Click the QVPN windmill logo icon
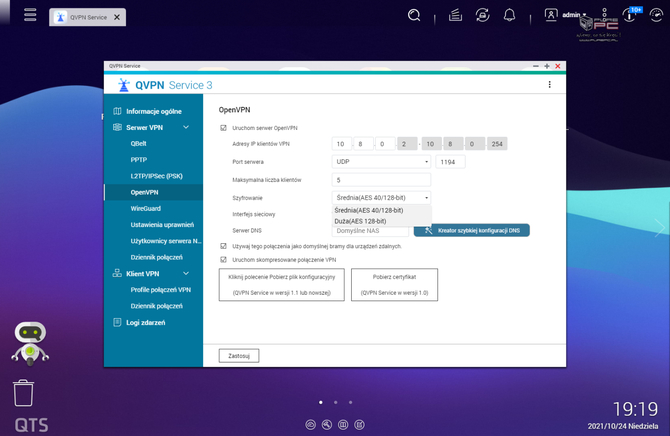Viewport: 670px width, 436px height. [124, 85]
